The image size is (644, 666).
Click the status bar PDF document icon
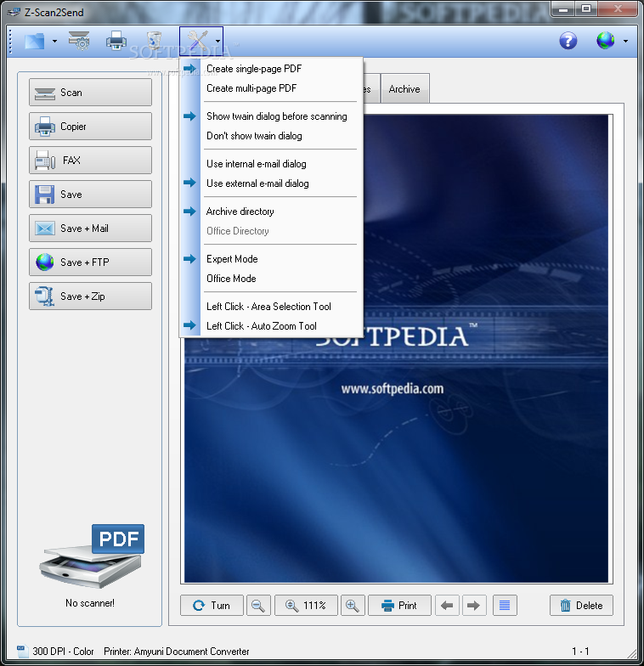[21, 651]
